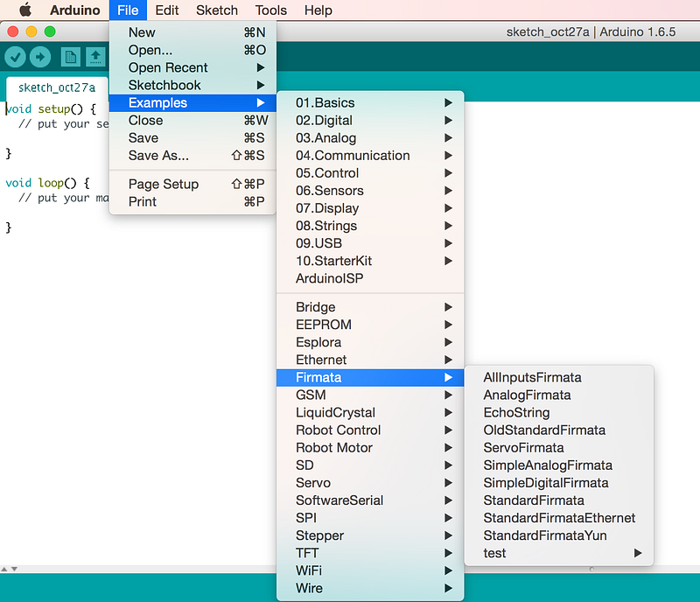Screen dimensions: 700x602
Task: Choose Save from the File menu
Action: [192, 138]
